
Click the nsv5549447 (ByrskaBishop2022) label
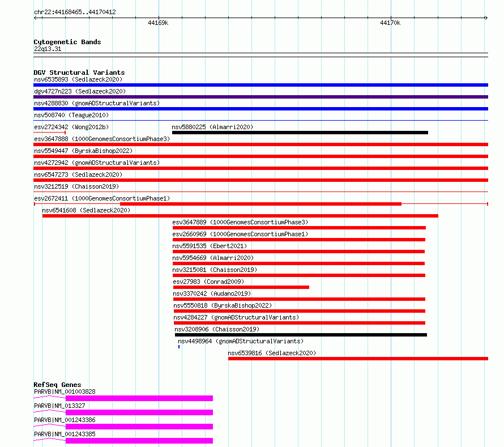83,151
